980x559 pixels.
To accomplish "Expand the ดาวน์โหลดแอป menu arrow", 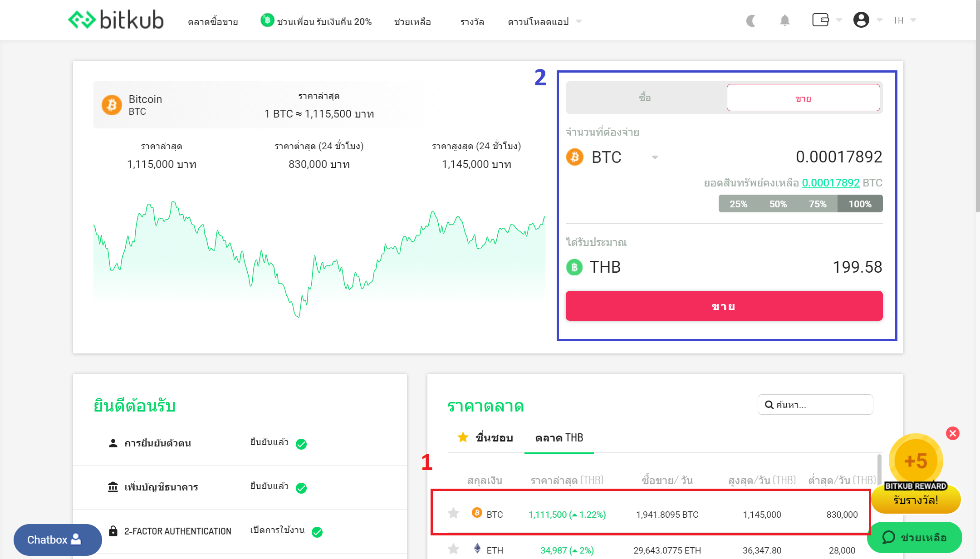I will click(x=579, y=21).
